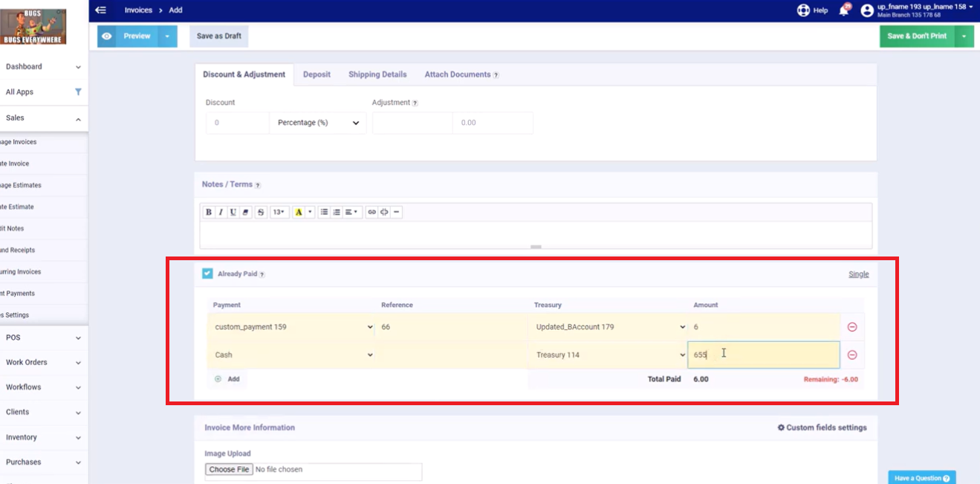The image size is (980, 484).
Task: Open the user account avatar icon
Action: pyautogui.click(x=867, y=10)
